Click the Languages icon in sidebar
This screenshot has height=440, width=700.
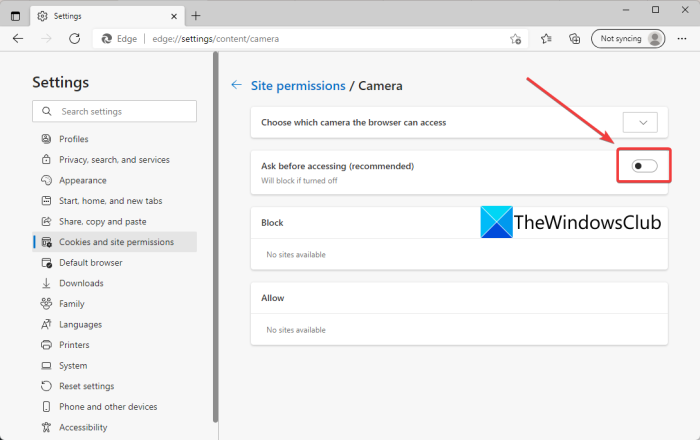[46, 324]
